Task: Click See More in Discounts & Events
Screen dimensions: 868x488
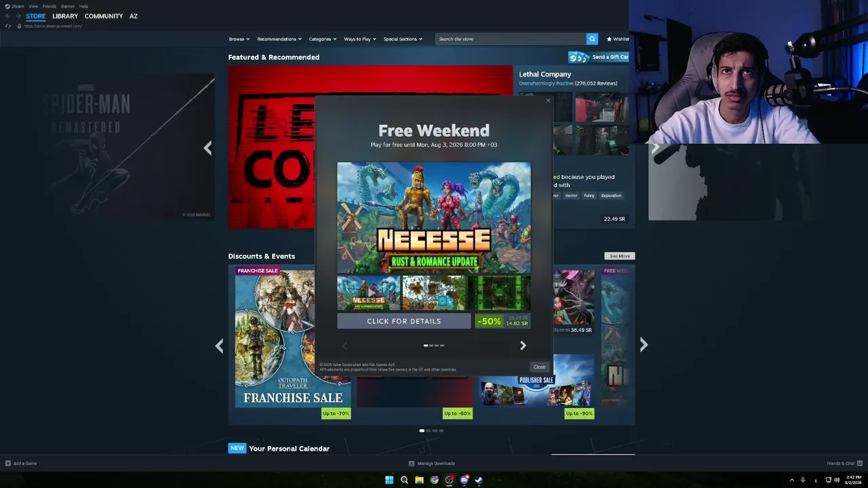Action: 620,256
